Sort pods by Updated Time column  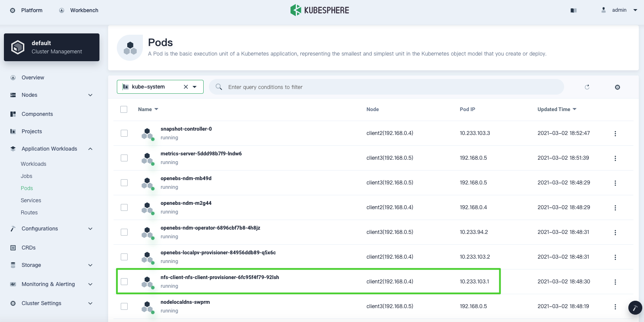556,109
